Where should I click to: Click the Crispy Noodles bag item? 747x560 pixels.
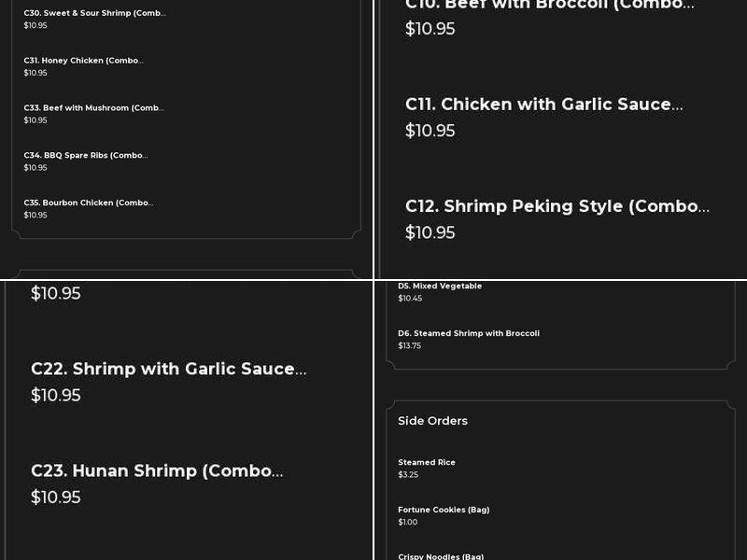(440, 556)
